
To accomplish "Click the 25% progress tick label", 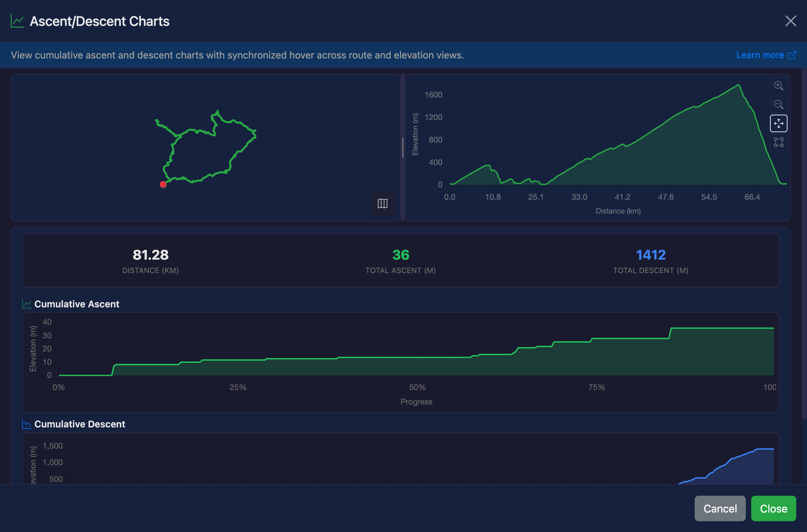I will tap(238, 387).
